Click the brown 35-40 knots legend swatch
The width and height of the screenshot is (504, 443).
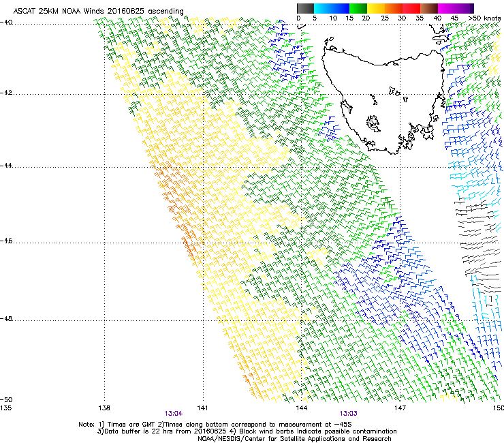pos(429,8)
